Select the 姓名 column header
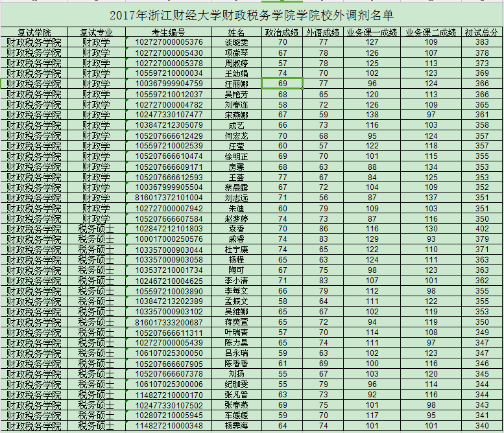 [x=236, y=32]
